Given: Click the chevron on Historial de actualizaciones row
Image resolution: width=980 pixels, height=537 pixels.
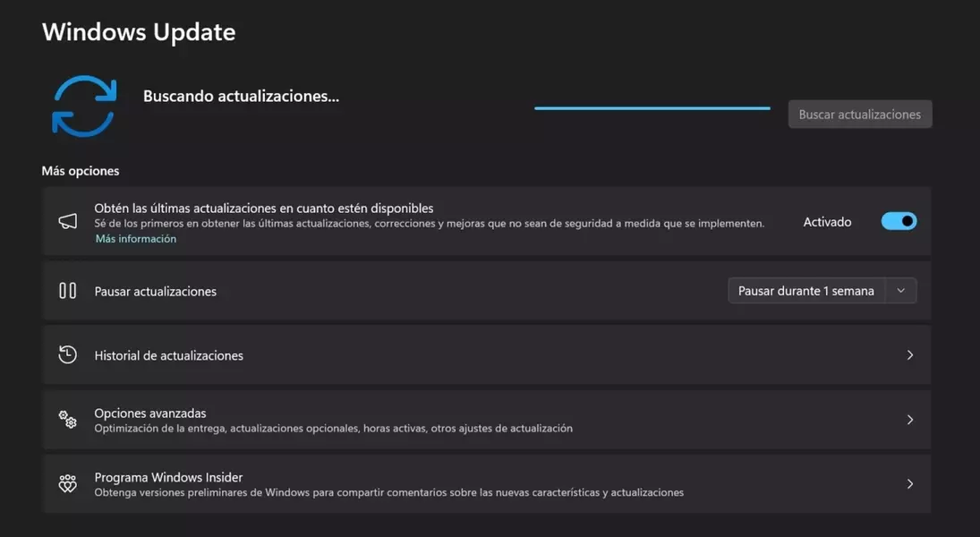Looking at the screenshot, I should pyautogui.click(x=909, y=355).
